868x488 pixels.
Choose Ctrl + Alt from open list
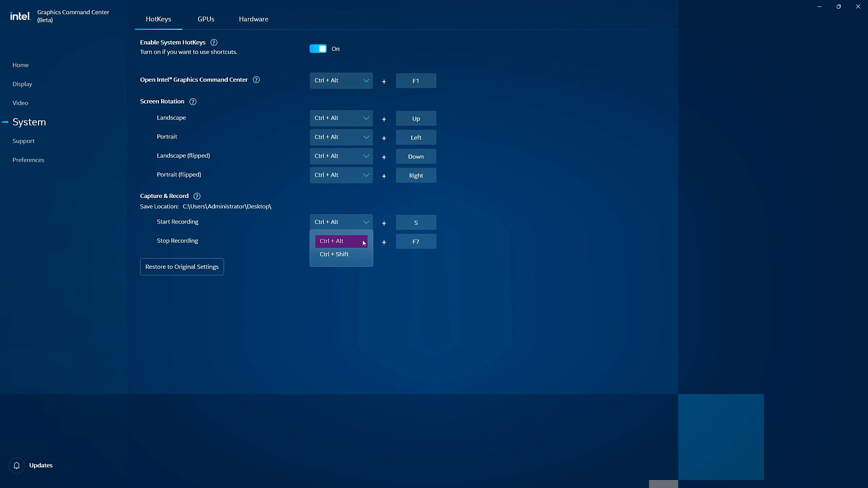tap(341, 241)
